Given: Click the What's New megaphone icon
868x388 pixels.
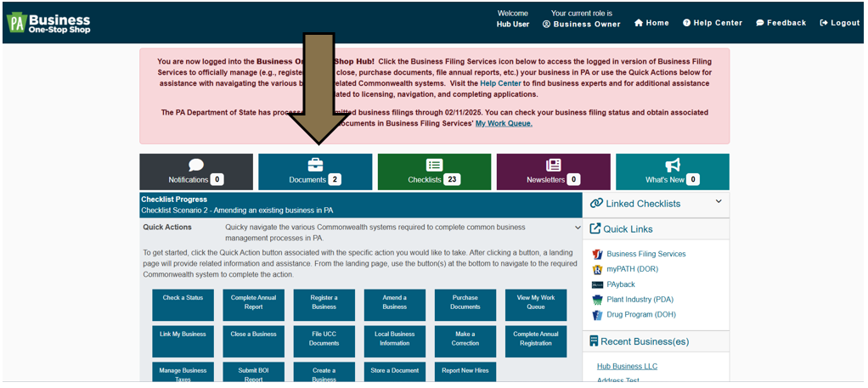Looking at the screenshot, I should point(673,165).
